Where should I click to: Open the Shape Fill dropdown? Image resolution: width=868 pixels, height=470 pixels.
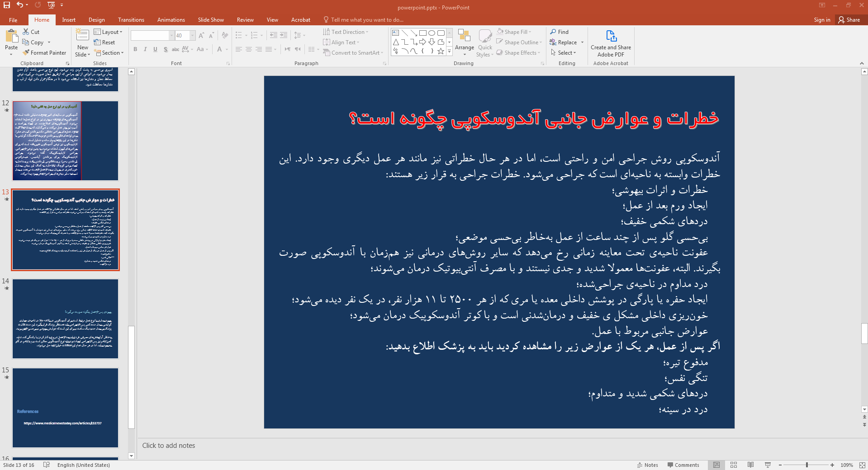(514, 32)
